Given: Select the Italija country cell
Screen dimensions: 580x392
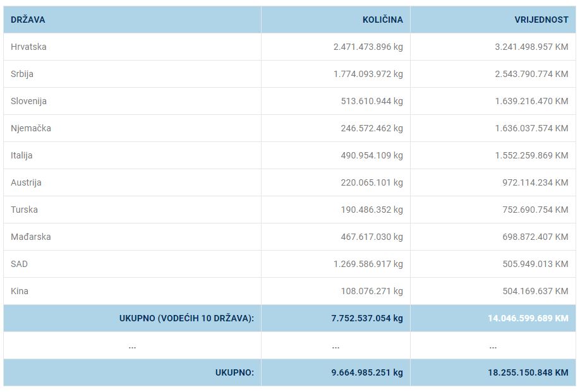Looking at the screenshot, I should (21, 155).
